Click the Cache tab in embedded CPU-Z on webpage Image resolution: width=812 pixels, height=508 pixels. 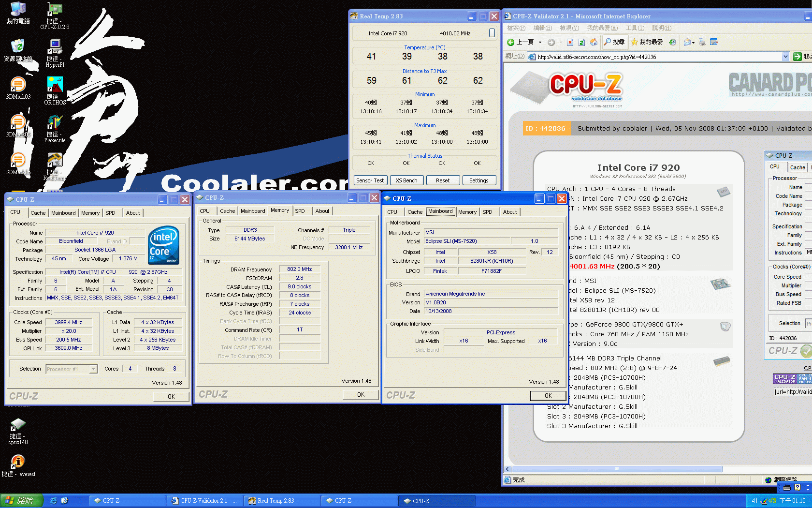click(x=797, y=167)
